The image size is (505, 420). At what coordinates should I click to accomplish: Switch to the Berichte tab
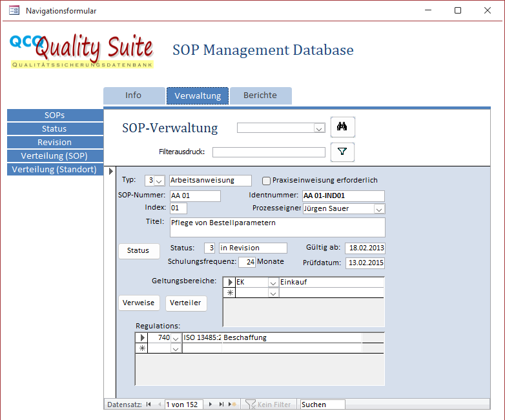pos(260,95)
